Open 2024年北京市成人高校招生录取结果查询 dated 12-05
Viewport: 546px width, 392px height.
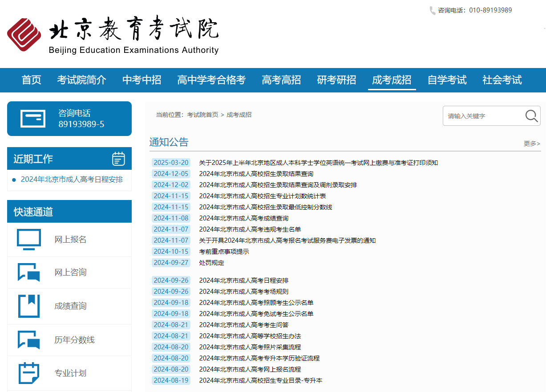point(256,174)
